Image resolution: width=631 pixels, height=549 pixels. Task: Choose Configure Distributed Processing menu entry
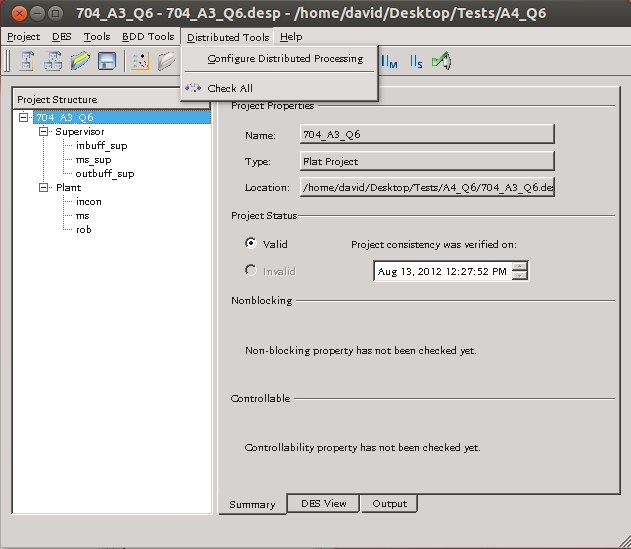coord(285,59)
